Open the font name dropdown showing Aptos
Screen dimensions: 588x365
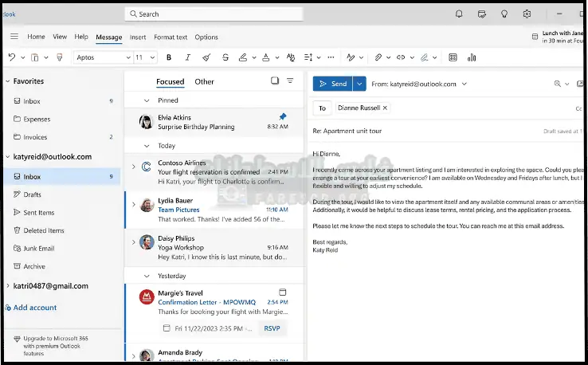tap(103, 57)
